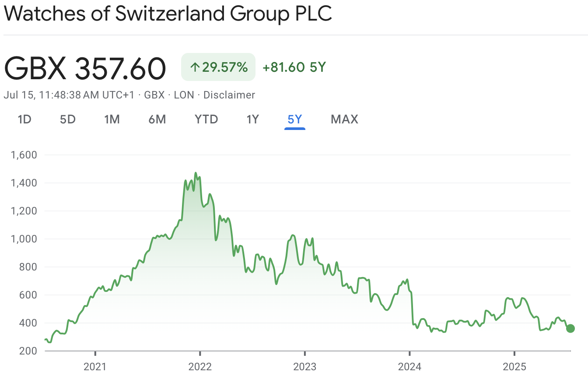Click the +81.60 5Y change text
588x379 pixels.
pos(294,67)
